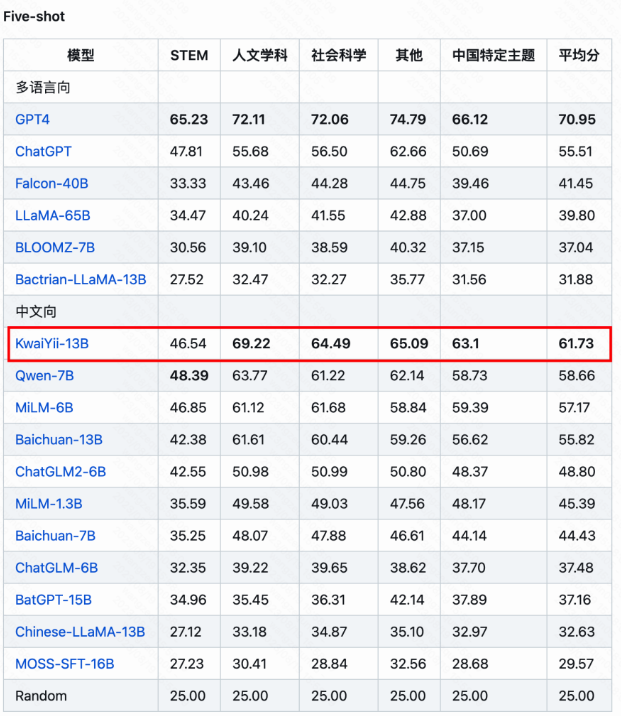Select GPT4 other score 74.79
621x716 pixels.
[x=408, y=120]
